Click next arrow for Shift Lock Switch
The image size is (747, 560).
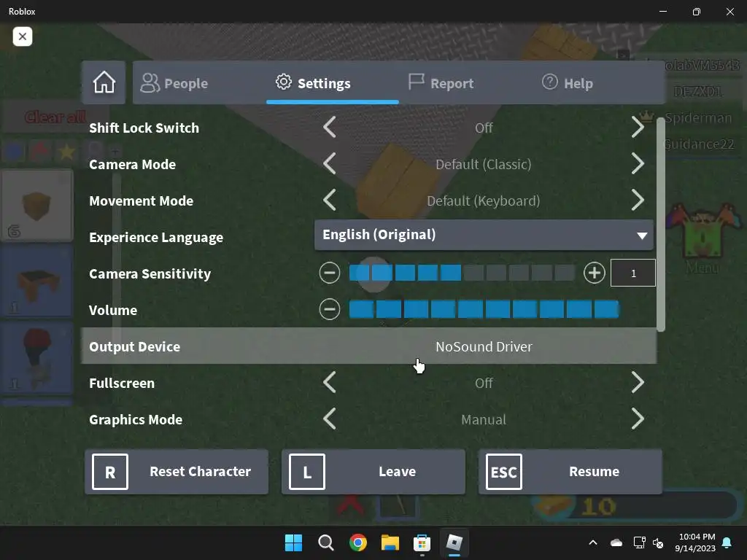638,128
